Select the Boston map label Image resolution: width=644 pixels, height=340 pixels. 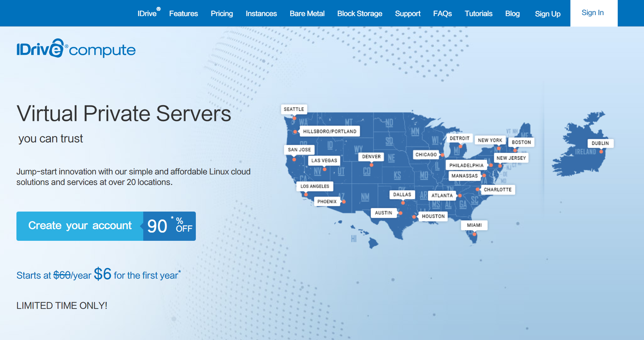[x=521, y=142]
